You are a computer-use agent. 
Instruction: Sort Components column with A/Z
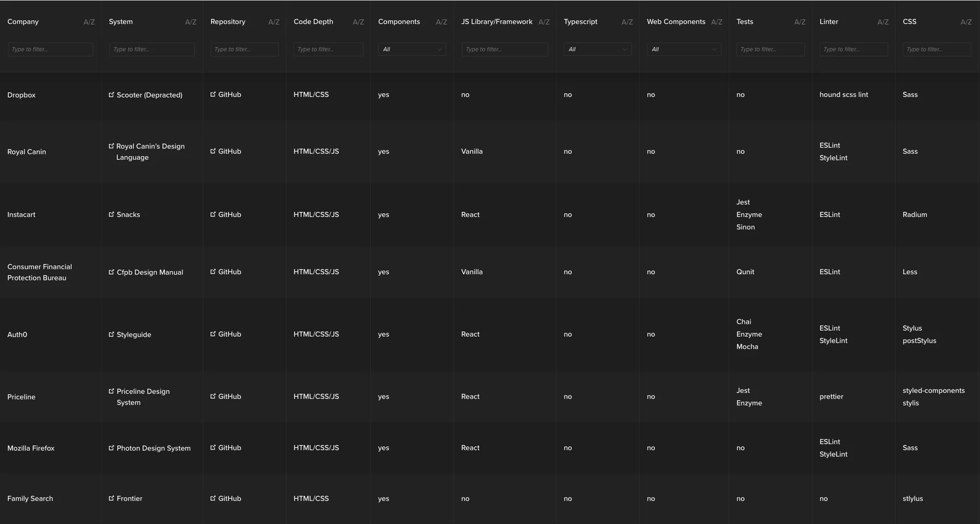tap(442, 22)
